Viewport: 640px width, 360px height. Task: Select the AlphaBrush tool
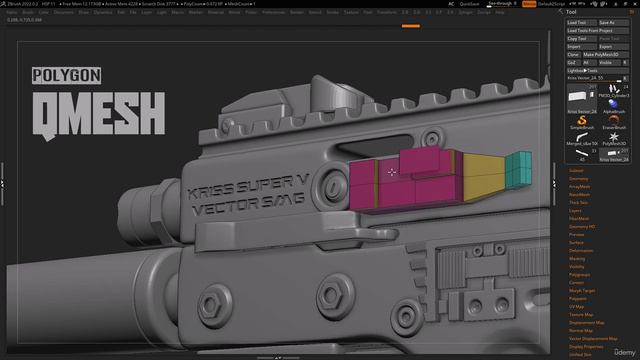(x=613, y=106)
